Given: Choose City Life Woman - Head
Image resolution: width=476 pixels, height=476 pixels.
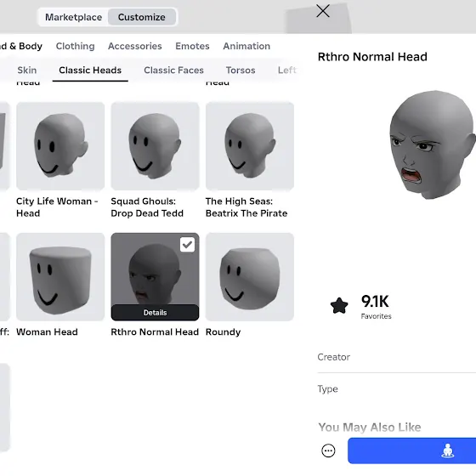Looking at the screenshot, I should (x=60, y=146).
